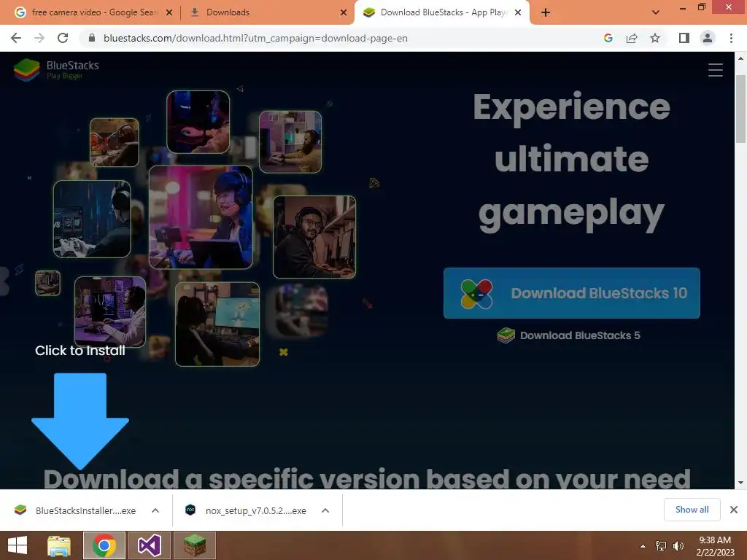
Task: Click the Google icon in address bar
Action: click(608, 38)
